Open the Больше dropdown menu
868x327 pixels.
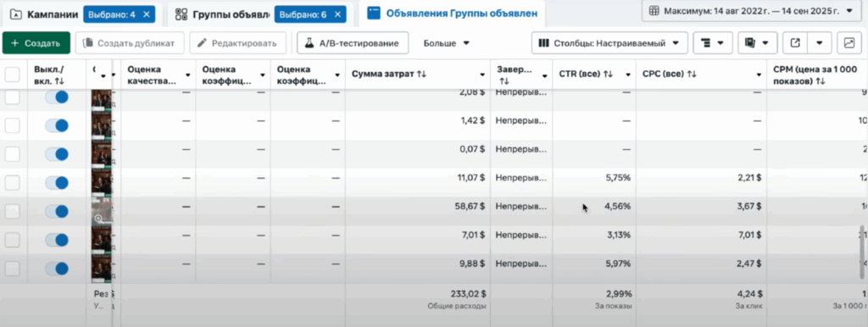point(446,43)
